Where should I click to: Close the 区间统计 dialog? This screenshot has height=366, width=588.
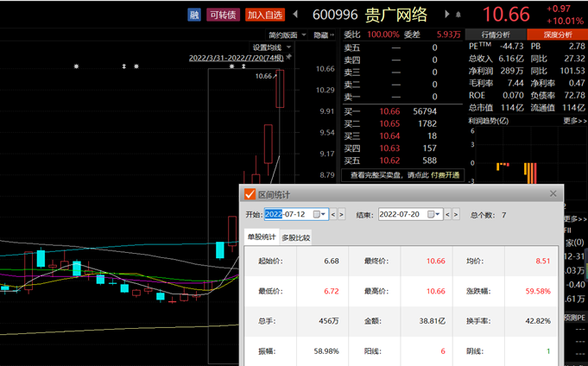(552, 194)
